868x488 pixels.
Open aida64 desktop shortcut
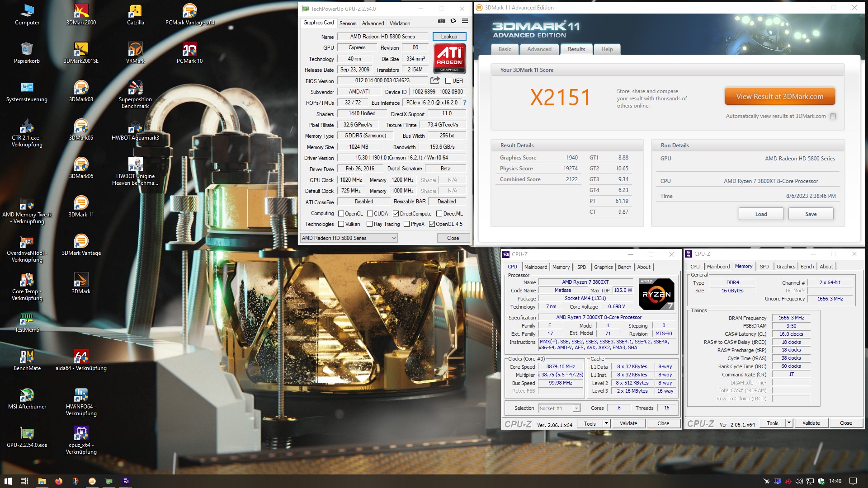[81, 360]
